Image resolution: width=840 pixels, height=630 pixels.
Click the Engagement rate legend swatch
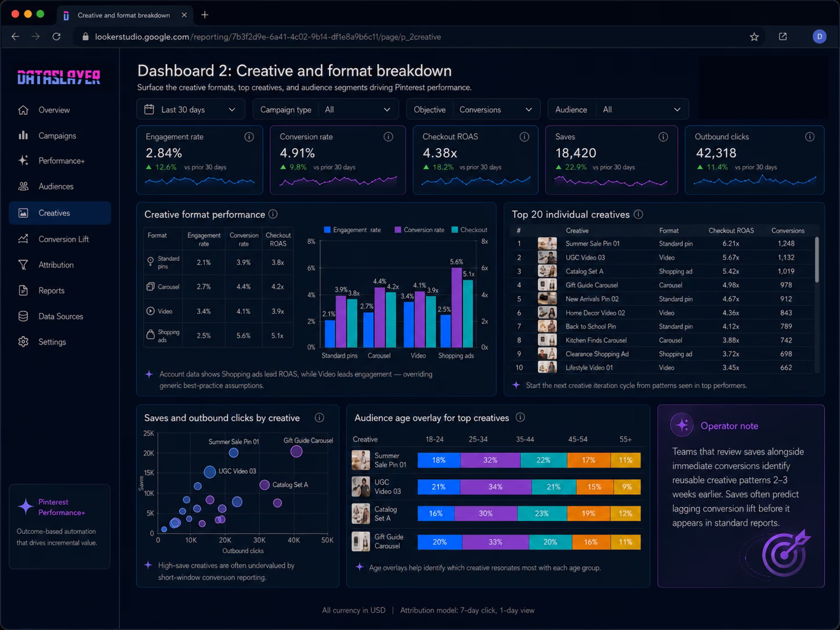tap(327, 230)
